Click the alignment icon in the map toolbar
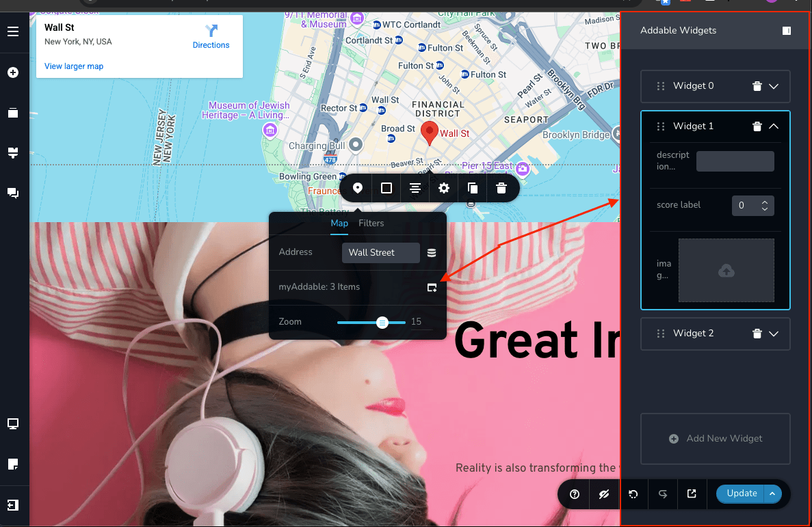This screenshot has width=812, height=527. [415, 188]
